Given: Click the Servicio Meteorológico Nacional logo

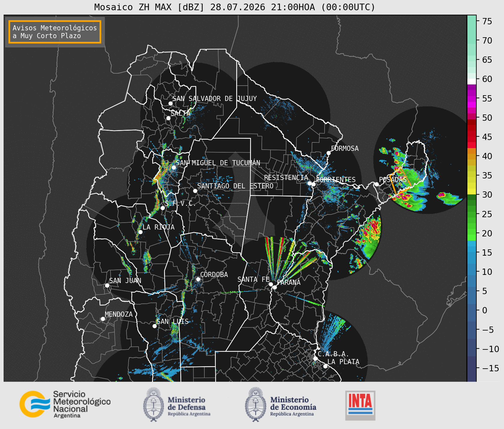Looking at the screenshot, I should (x=65, y=404).
